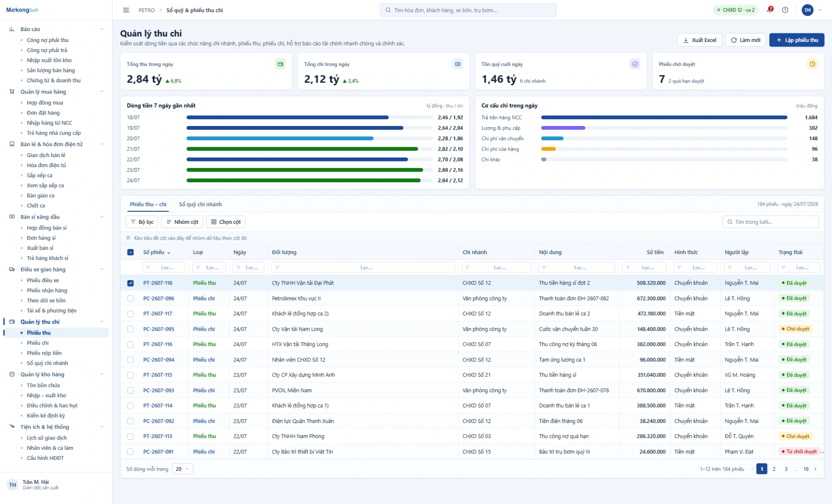Click the Xuất Excel button
The height and width of the screenshot is (504, 832).
click(699, 40)
